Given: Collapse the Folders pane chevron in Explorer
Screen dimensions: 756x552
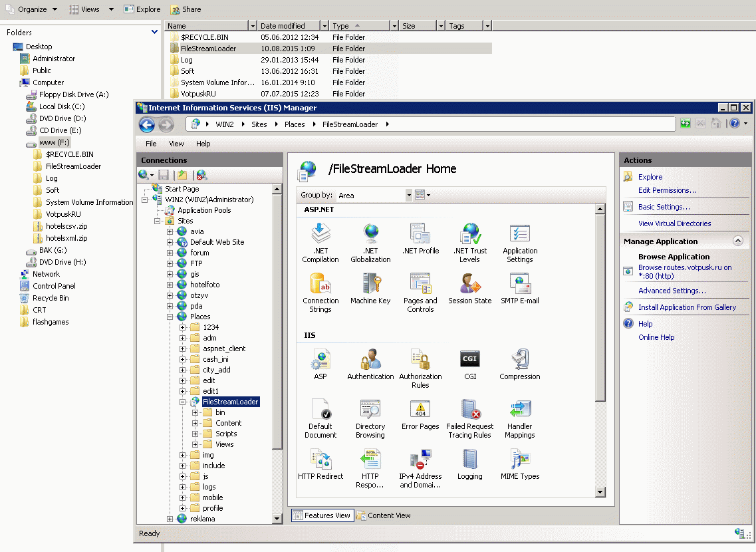Looking at the screenshot, I should [154, 32].
